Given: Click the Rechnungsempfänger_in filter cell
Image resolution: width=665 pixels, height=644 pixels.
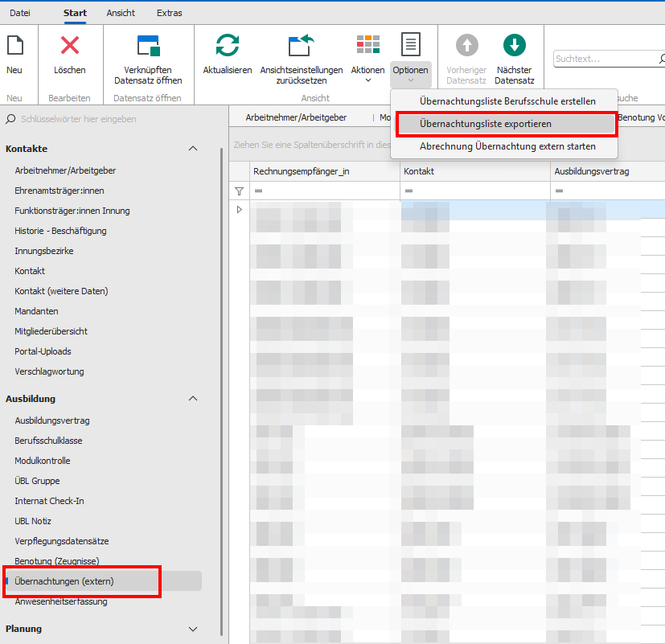Looking at the screenshot, I should [x=325, y=191].
